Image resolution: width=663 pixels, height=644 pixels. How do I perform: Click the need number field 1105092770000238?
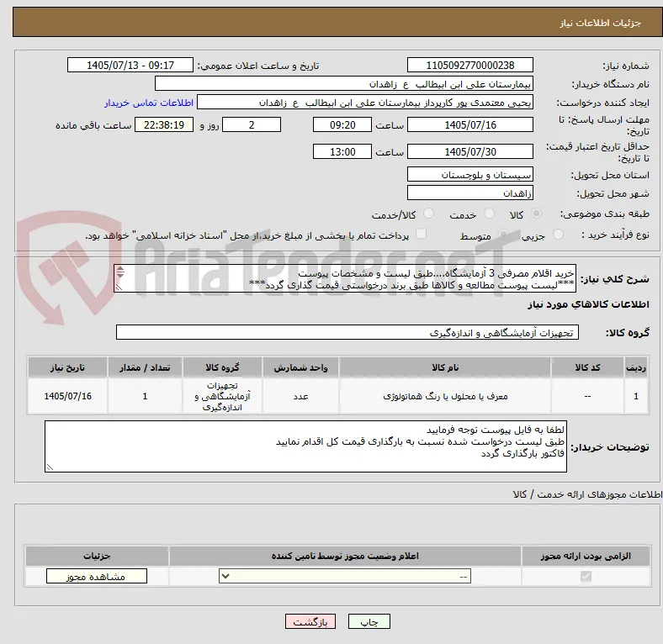point(469,65)
